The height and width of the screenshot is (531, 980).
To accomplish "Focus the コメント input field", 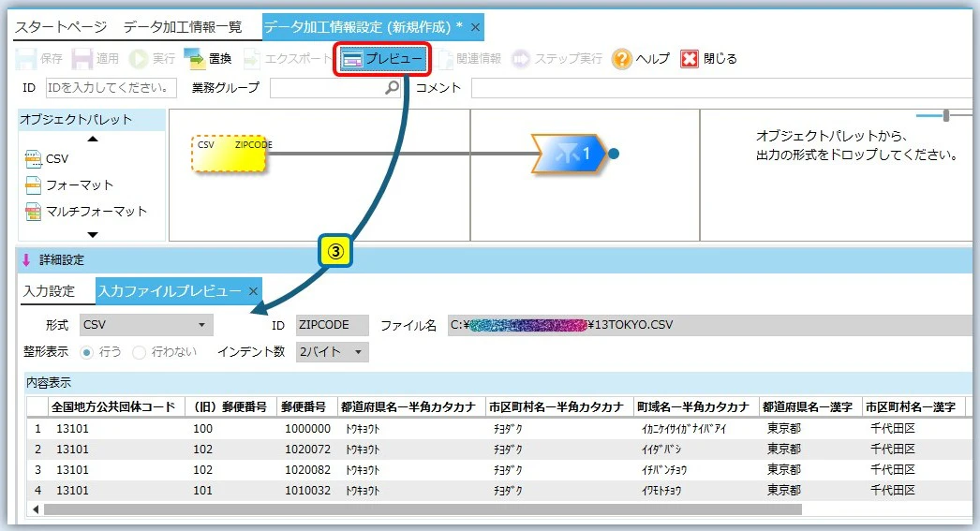I will pos(721,88).
